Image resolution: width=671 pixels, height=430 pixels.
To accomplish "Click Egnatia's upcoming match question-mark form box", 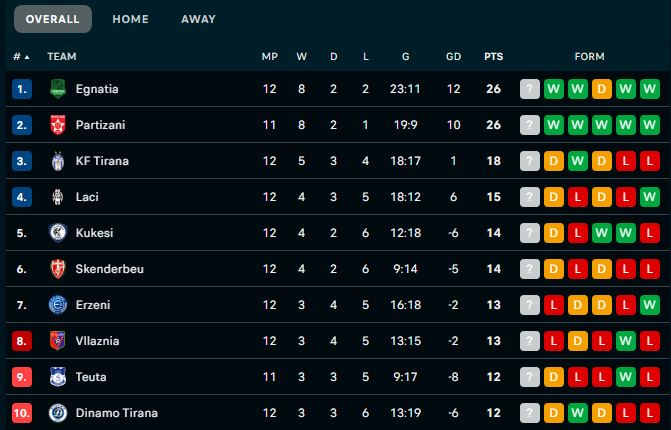I will coord(530,89).
